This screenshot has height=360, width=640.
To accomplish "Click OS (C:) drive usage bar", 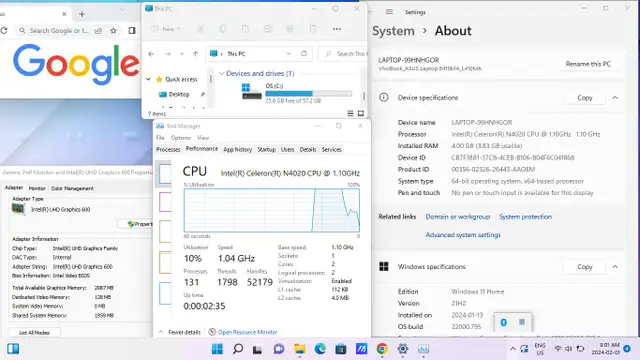I will click(308, 93).
